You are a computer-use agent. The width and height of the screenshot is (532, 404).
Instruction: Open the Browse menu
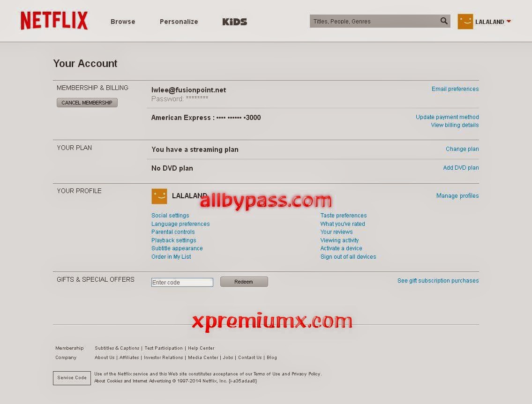(123, 22)
